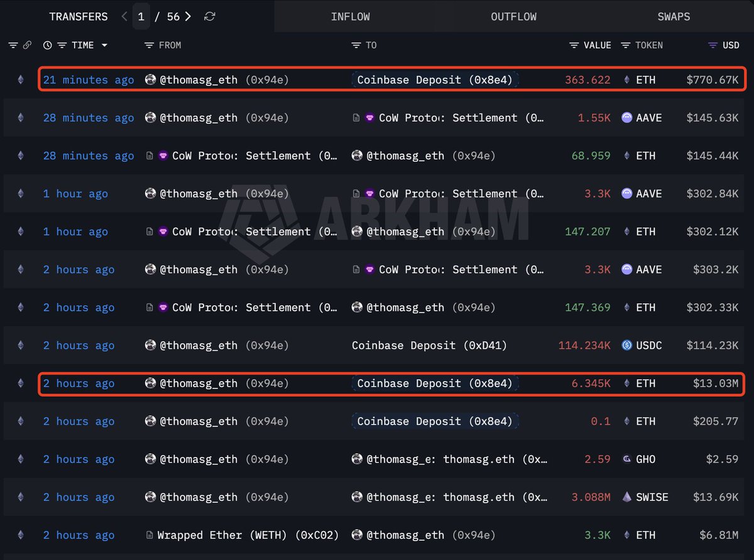Viewport: 754px width, 560px height.
Task: Click the $770.67K USD amount
Action: [x=713, y=80]
